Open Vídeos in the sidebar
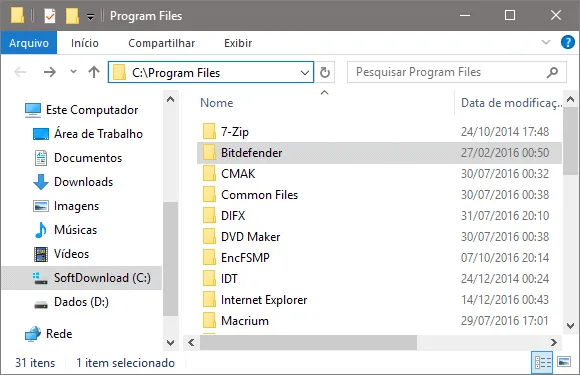The width and height of the screenshot is (580, 375). coord(61,254)
